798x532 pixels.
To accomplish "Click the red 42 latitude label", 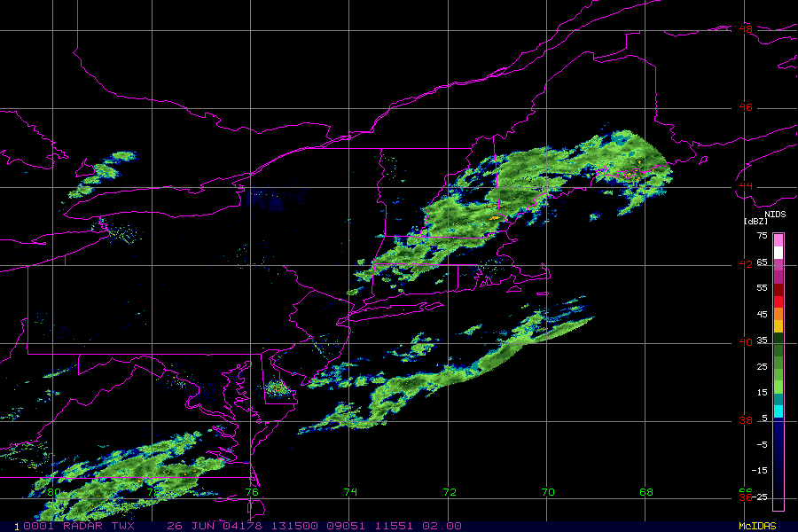I will click(746, 264).
